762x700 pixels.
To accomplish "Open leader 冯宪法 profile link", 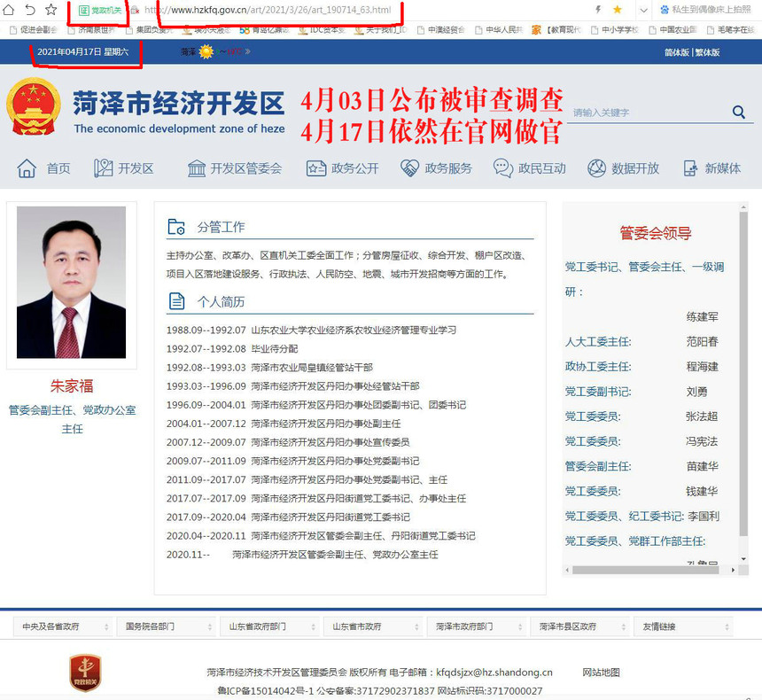I will [703, 441].
